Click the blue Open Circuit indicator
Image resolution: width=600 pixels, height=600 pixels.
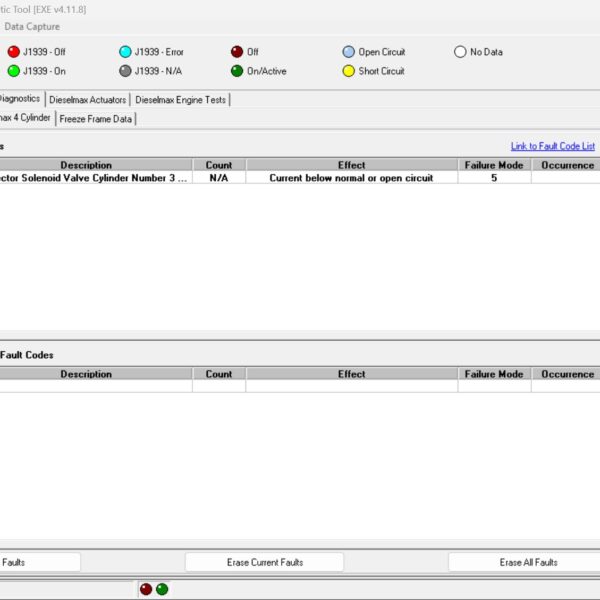[349, 52]
